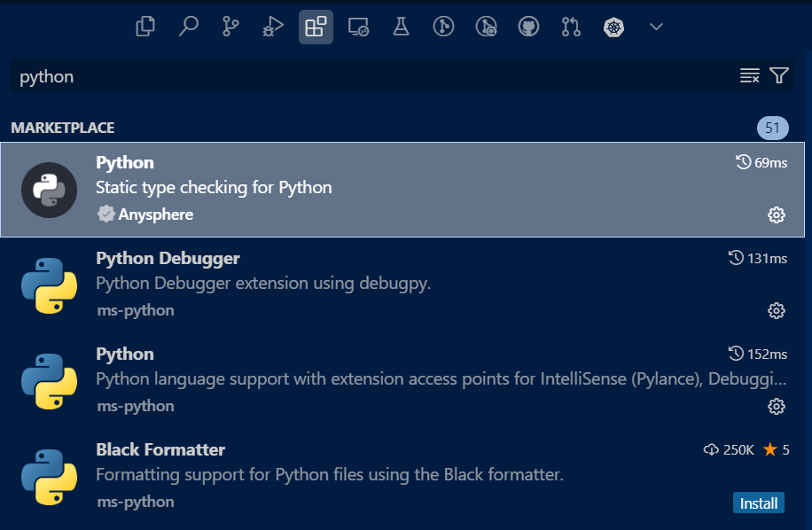The width and height of the screenshot is (812, 530).
Task: Install the Black Formatter extension
Action: tap(759, 503)
